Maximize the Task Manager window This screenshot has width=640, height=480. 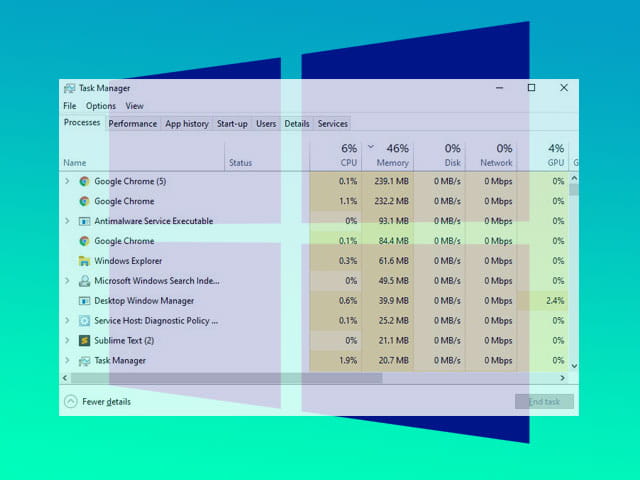click(x=531, y=88)
